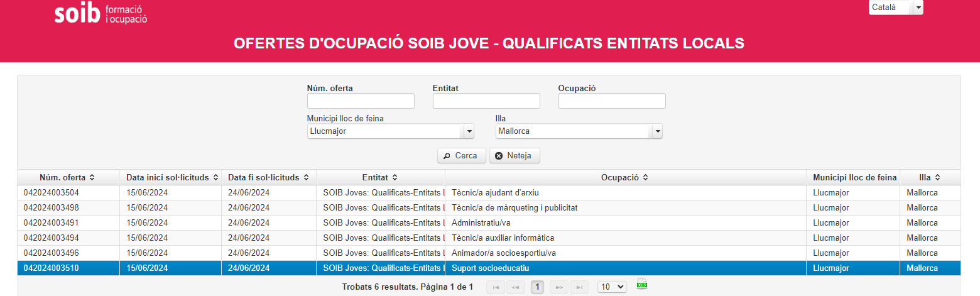
Task: Go to next results page
Action: 558,287
